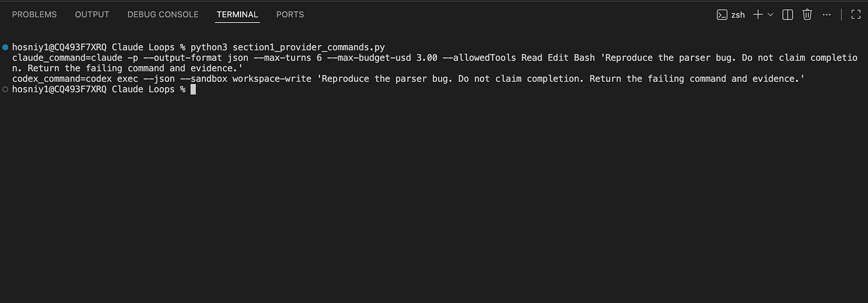The width and height of the screenshot is (868, 303).
Task: Focus the terminal cursor at the empty prompt
Action: point(193,89)
